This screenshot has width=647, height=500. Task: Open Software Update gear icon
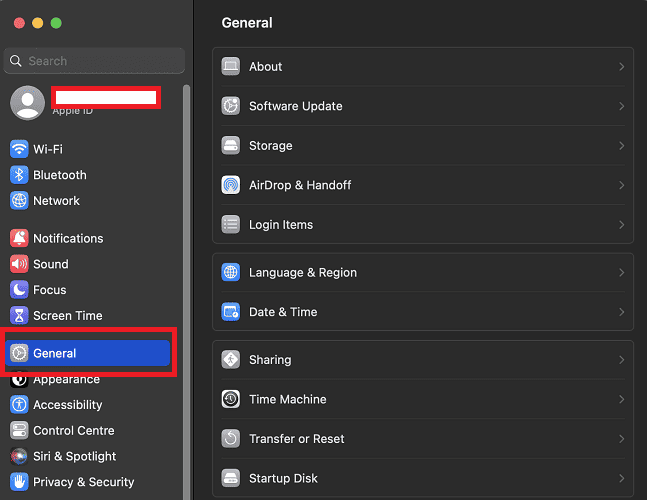coord(231,106)
